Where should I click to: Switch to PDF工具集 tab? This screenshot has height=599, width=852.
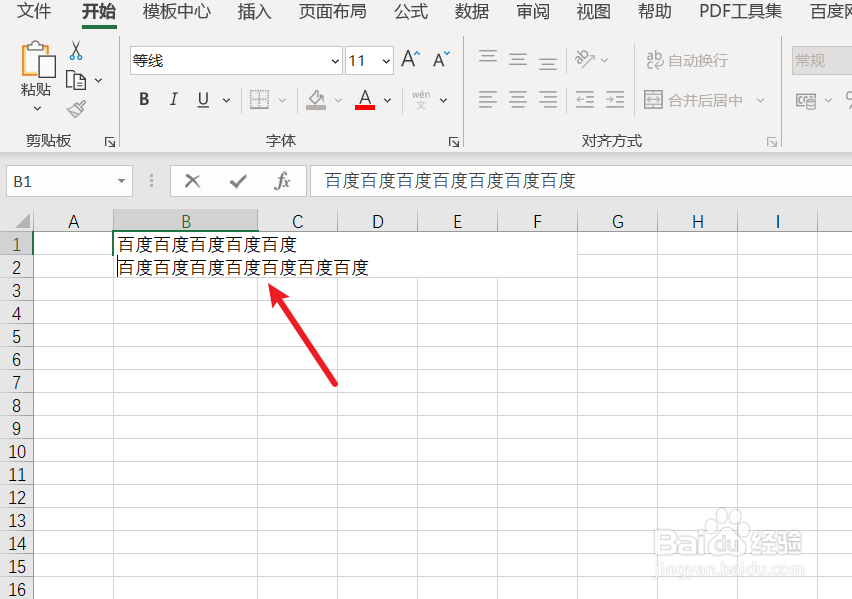[x=740, y=11]
